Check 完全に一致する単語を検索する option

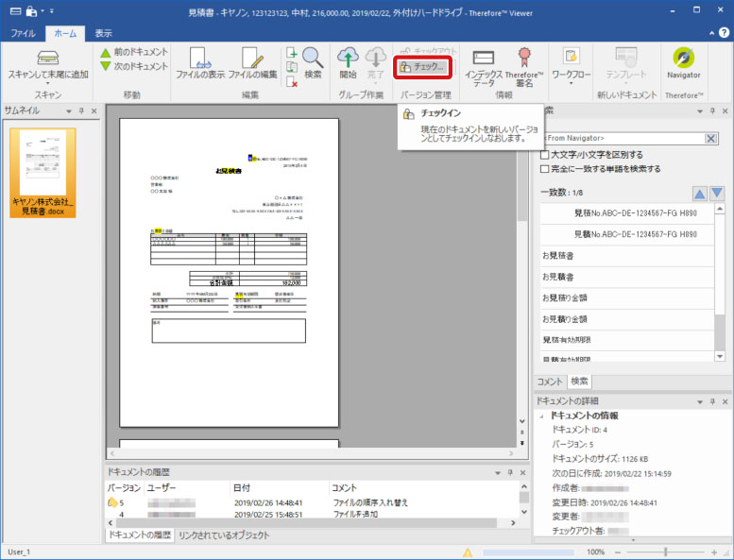click(545, 169)
